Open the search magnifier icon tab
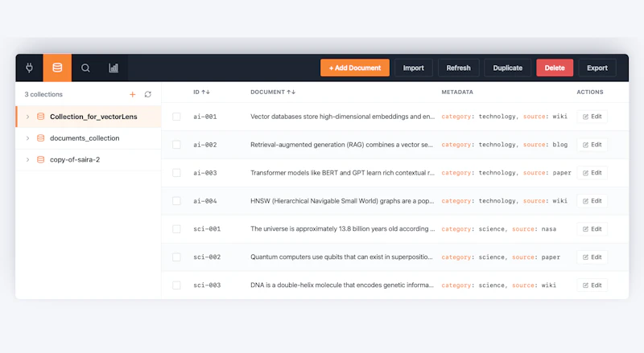The height and width of the screenshot is (353, 644). click(x=85, y=68)
